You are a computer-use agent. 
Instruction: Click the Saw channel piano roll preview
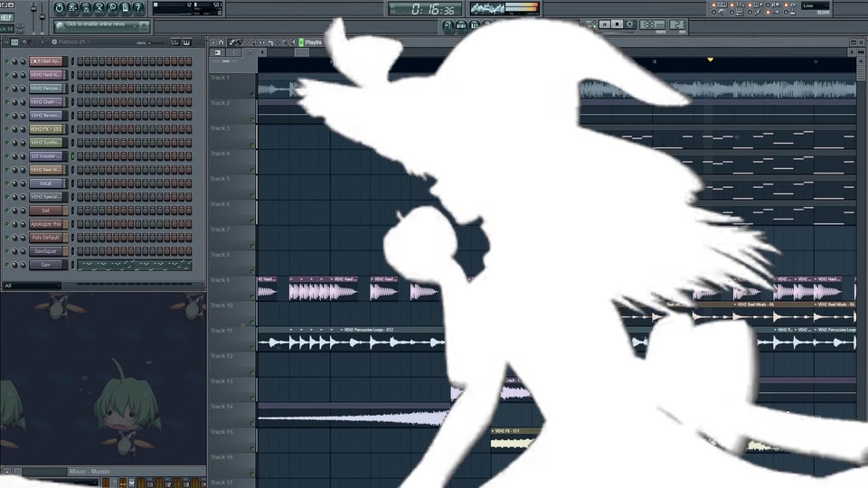(x=135, y=265)
